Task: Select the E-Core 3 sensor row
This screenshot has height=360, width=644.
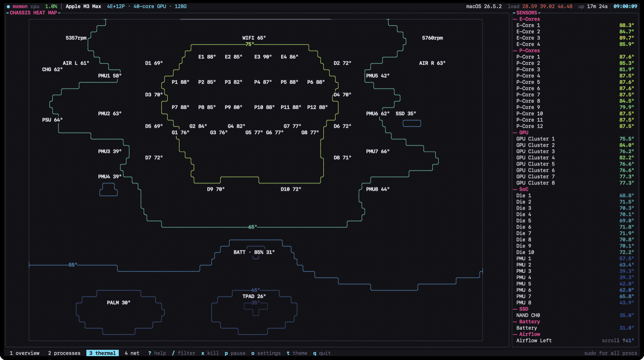Action: 575,38
